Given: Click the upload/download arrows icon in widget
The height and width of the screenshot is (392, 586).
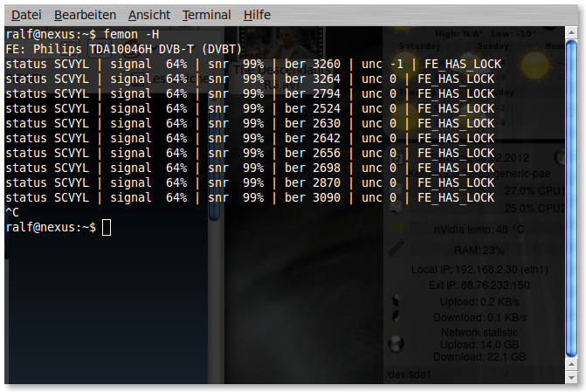Looking at the screenshot, I should [x=396, y=309].
